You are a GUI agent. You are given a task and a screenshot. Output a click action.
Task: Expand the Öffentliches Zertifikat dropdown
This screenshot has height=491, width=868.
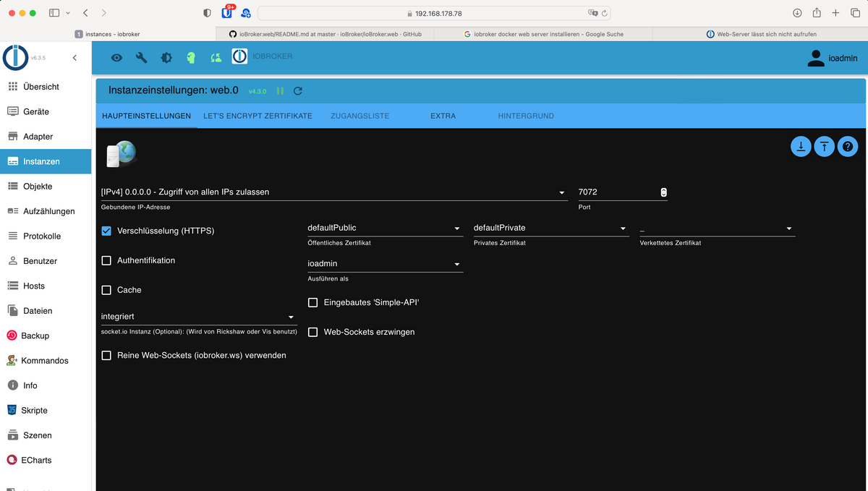click(384, 229)
